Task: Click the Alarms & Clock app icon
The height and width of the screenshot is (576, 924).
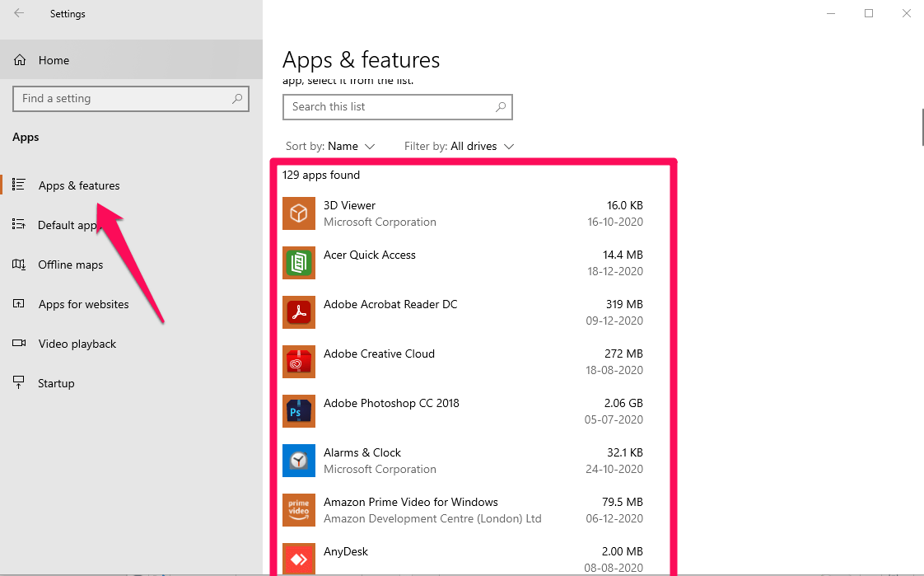Action: click(x=299, y=461)
